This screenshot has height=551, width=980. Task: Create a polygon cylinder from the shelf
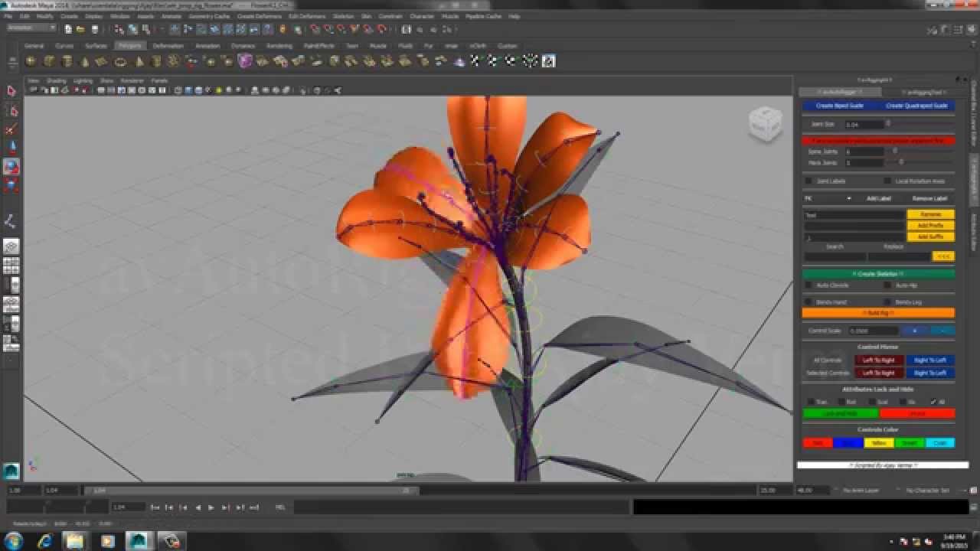click(67, 61)
